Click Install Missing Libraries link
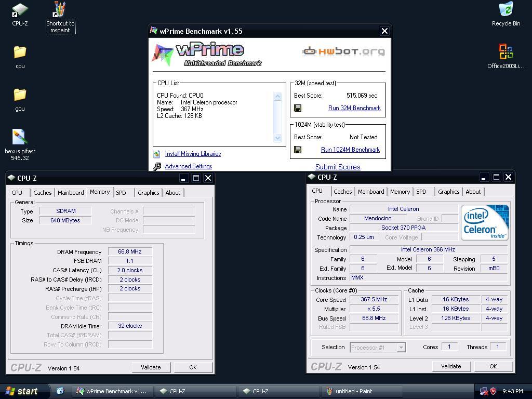The width and height of the screenshot is (532, 399). point(193,154)
